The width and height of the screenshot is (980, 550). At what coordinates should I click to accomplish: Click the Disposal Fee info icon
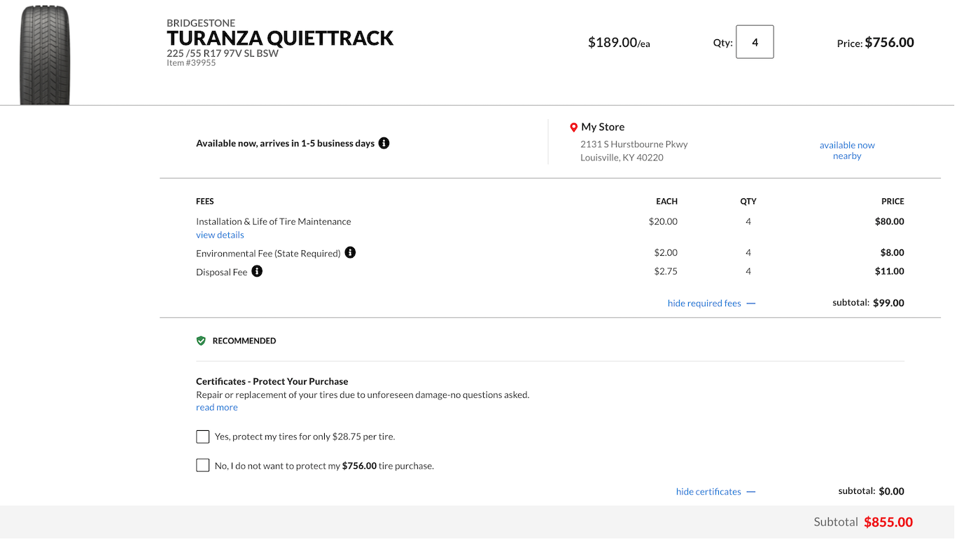pyautogui.click(x=257, y=271)
